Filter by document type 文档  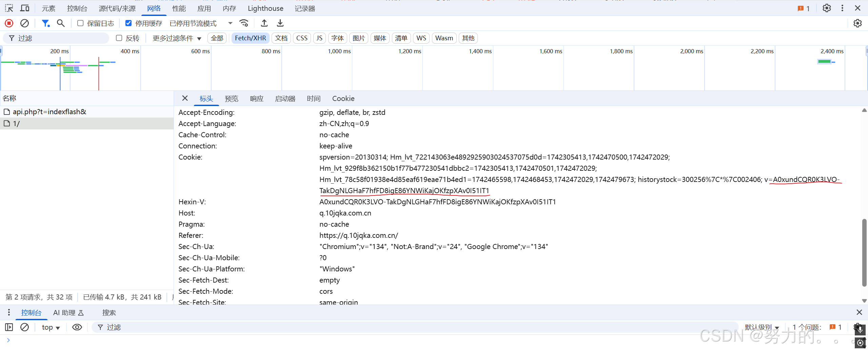pos(281,38)
